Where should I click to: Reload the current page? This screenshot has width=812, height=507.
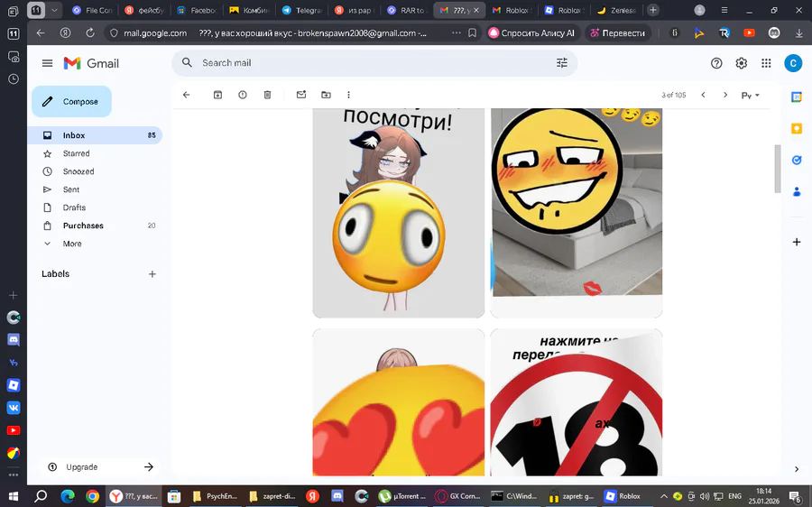[90, 32]
